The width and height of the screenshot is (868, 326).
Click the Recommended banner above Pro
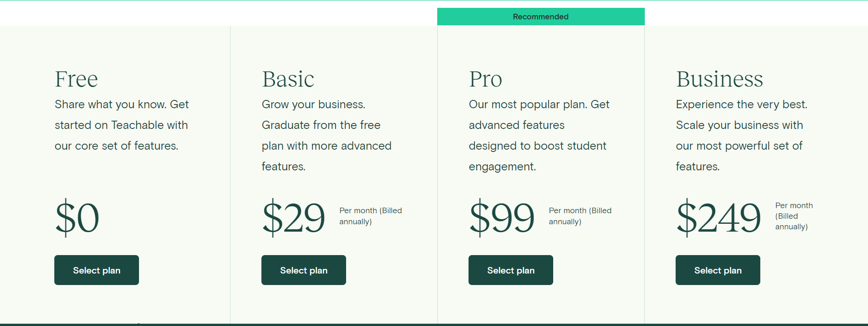click(x=541, y=17)
